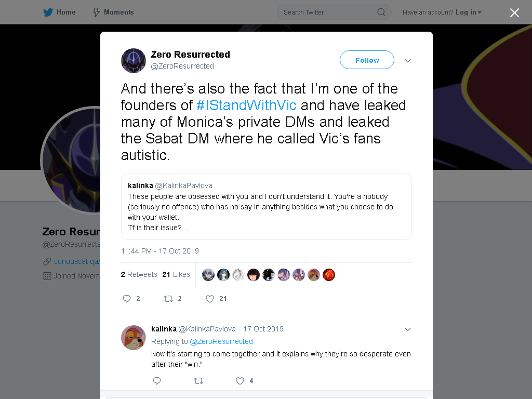
Task: Open options chevron on kalinka's reply
Action: tap(408, 329)
